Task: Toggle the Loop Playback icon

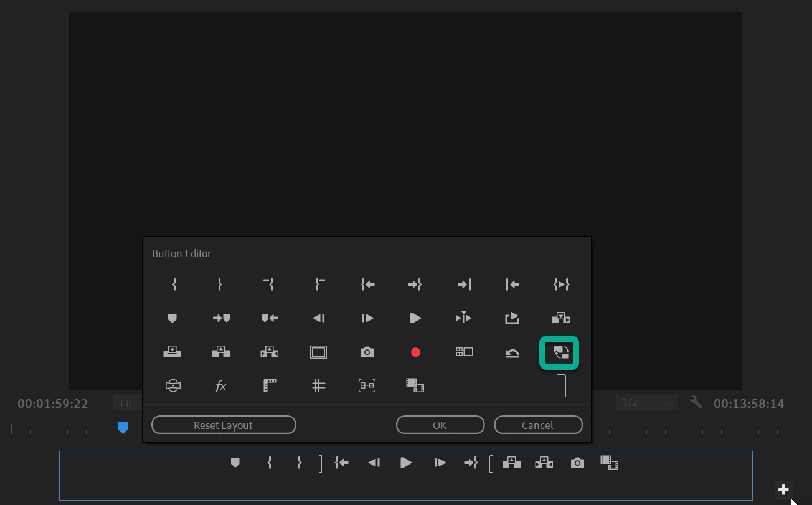Action: tap(512, 318)
